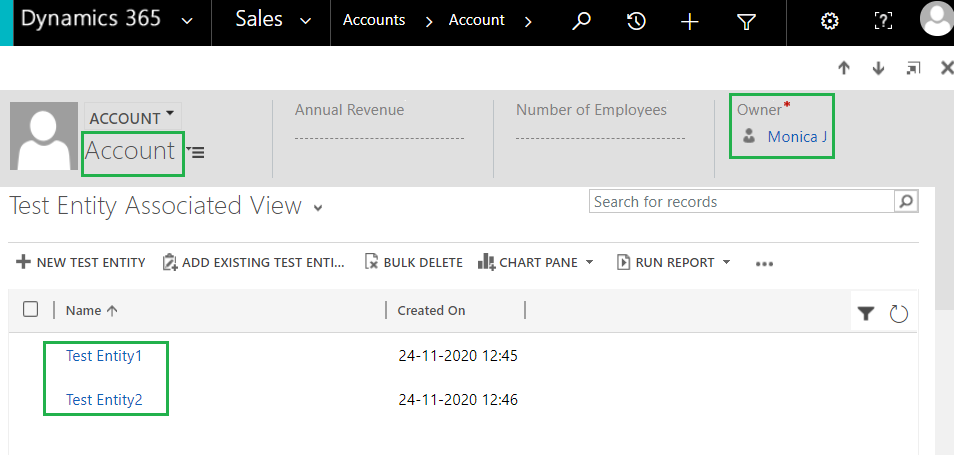The width and height of the screenshot is (954, 455).
Task: Sort by the Name column header
Action: [x=91, y=310]
